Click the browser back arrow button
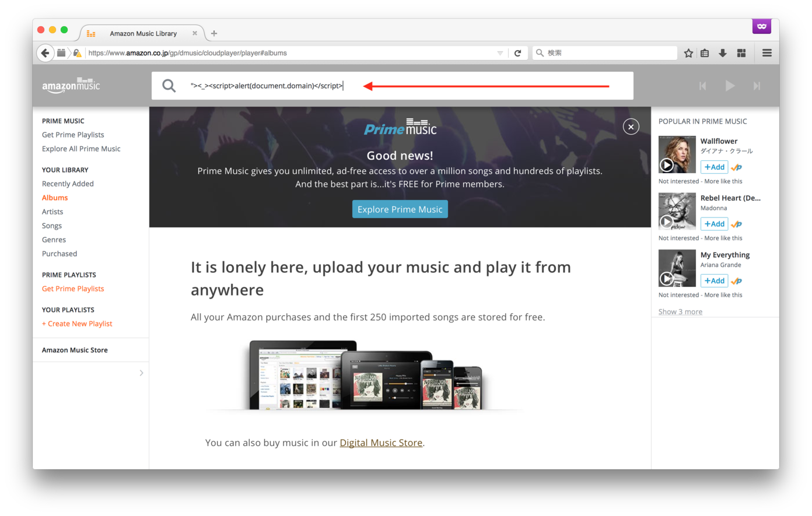The width and height of the screenshot is (812, 516). [45, 53]
